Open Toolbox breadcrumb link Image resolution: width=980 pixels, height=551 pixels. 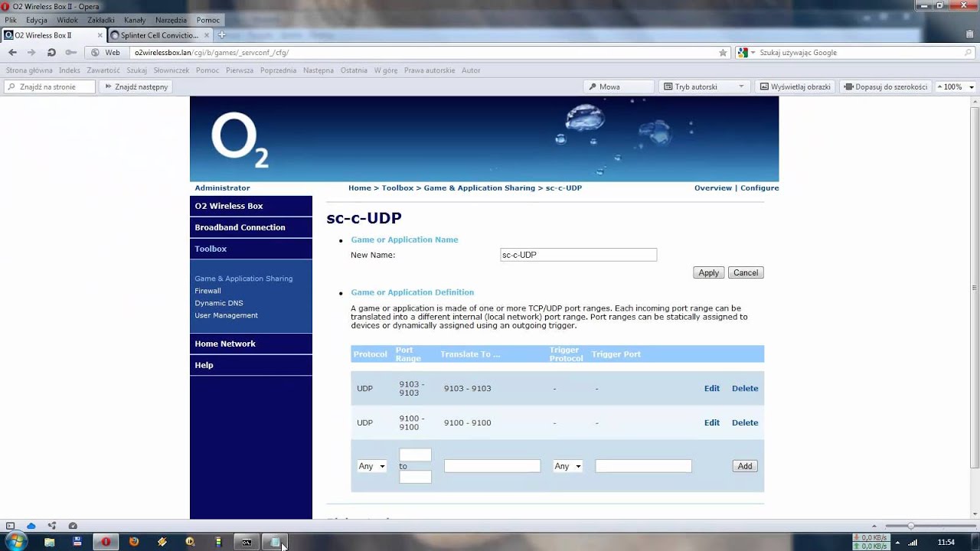tap(397, 187)
